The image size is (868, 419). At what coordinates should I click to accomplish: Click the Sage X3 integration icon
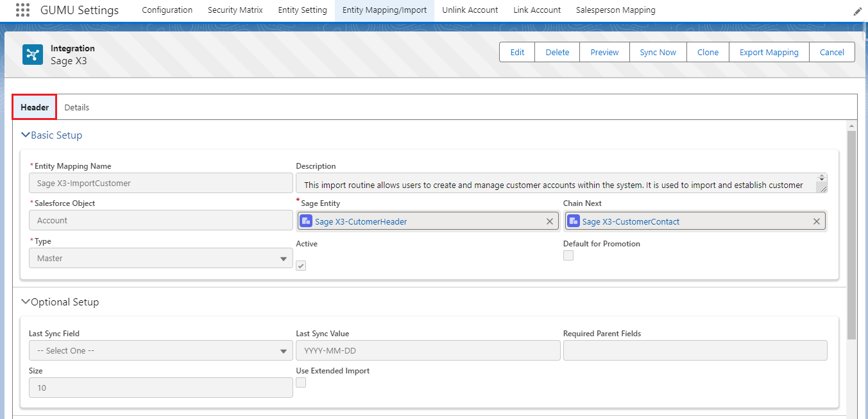33,55
